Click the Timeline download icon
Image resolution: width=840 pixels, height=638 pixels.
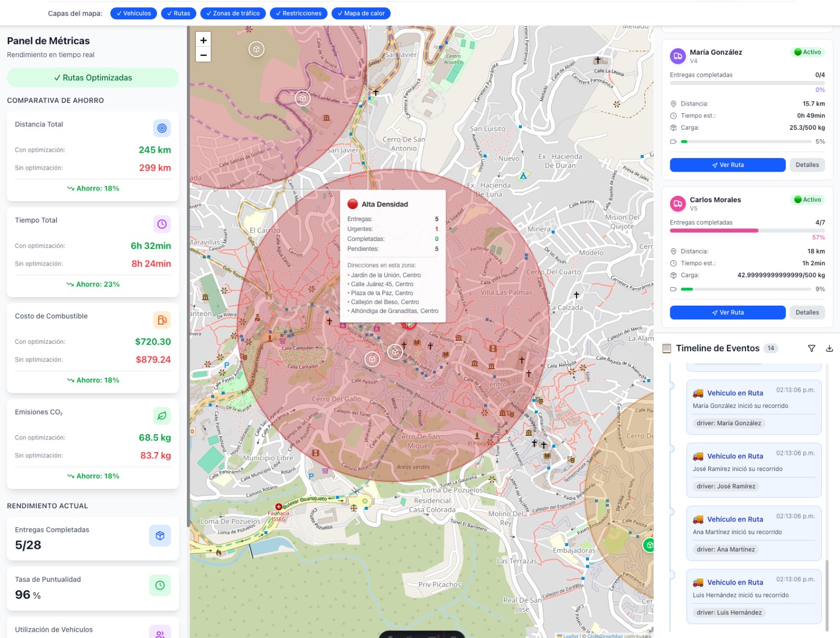pyautogui.click(x=829, y=348)
